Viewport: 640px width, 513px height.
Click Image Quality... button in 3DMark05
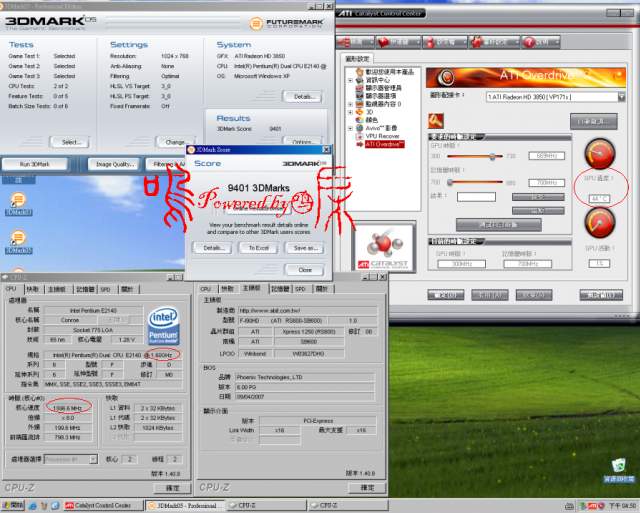coord(114,164)
